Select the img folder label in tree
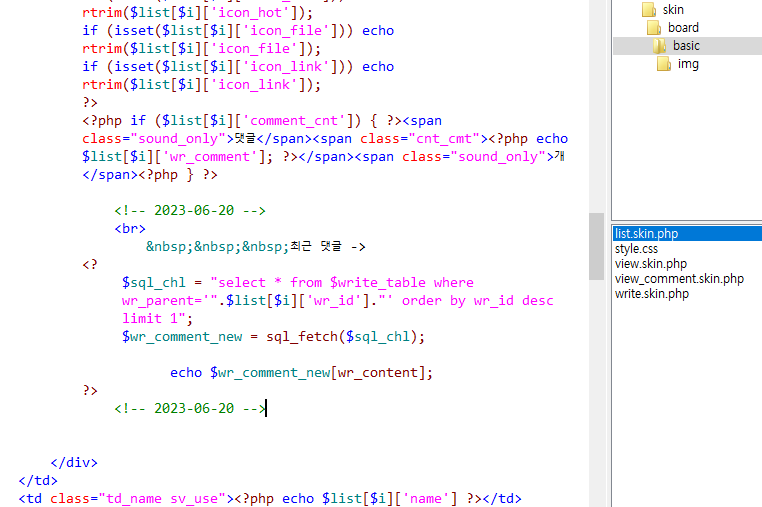The height and width of the screenshot is (507, 762). click(688, 64)
